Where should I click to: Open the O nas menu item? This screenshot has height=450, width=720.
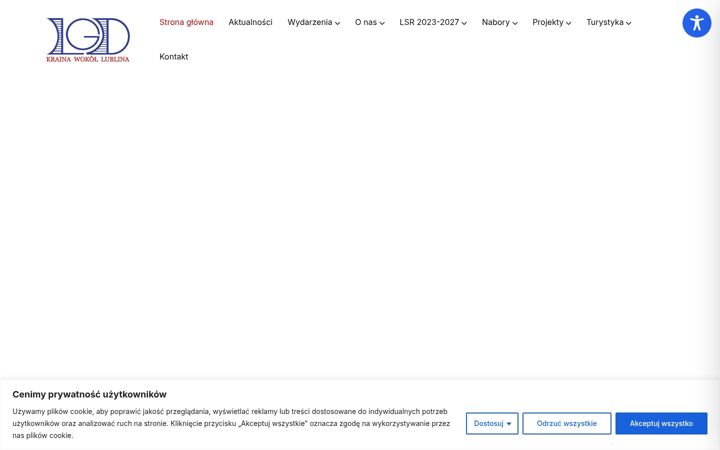point(366,22)
